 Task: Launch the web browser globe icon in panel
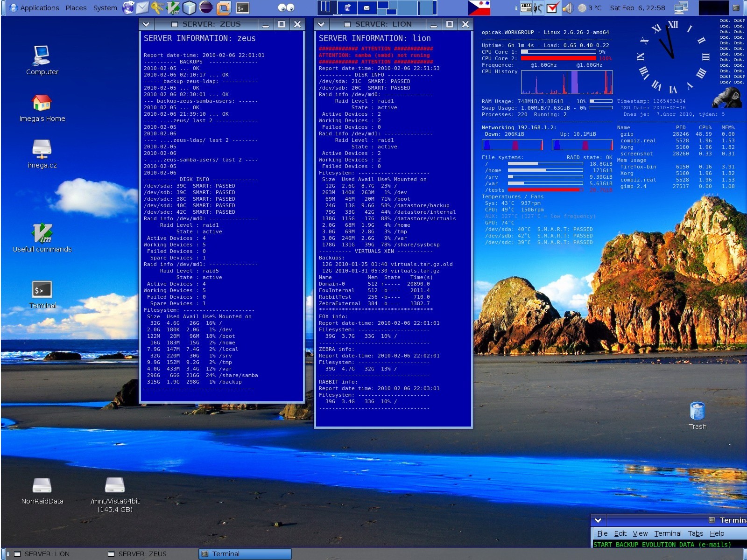tap(128, 7)
